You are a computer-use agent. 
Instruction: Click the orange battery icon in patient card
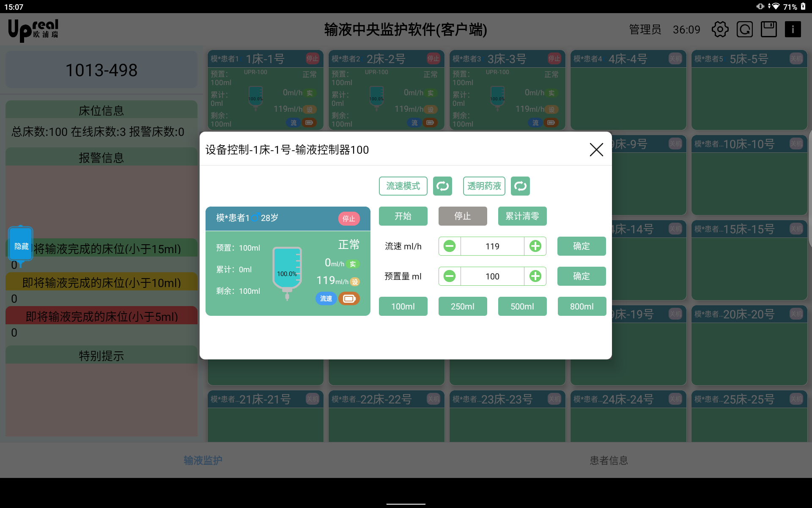(349, 298)
